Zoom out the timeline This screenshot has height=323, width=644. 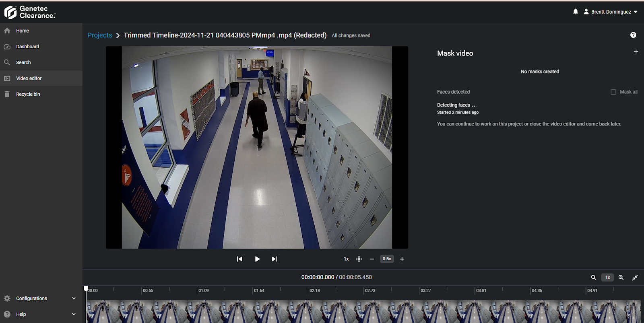click(593, 278)
